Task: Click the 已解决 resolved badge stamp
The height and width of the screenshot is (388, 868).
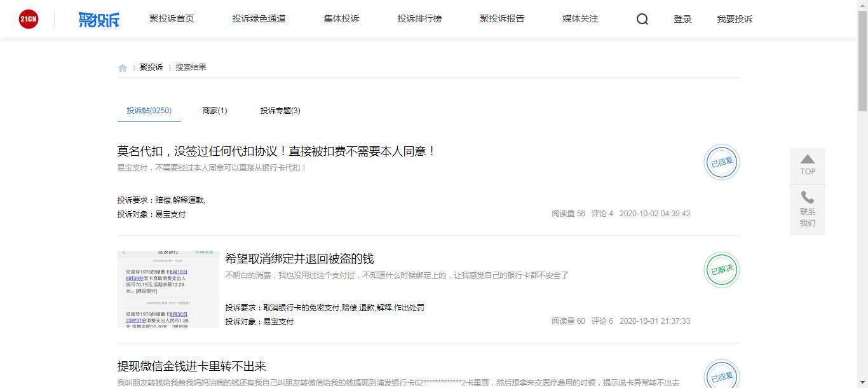Action: 721,270
